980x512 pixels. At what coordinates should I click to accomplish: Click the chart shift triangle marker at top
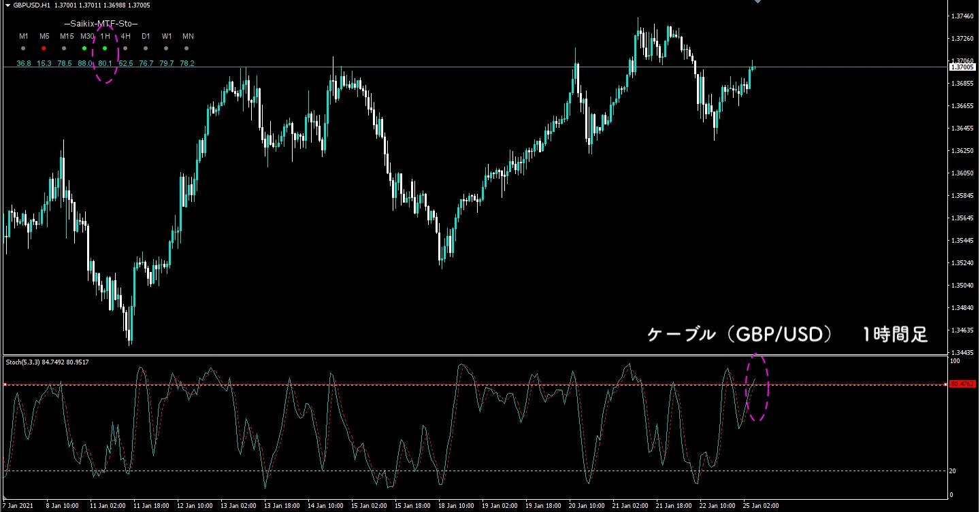(757, 2)
